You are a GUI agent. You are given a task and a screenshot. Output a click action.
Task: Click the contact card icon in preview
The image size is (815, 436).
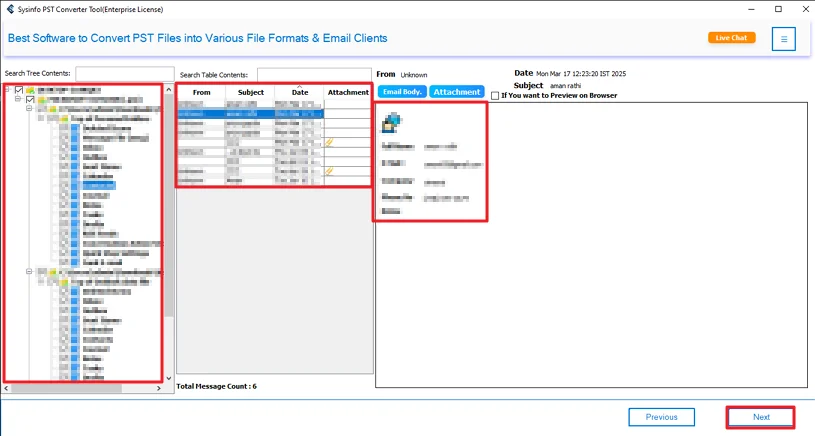coord(391,123)
